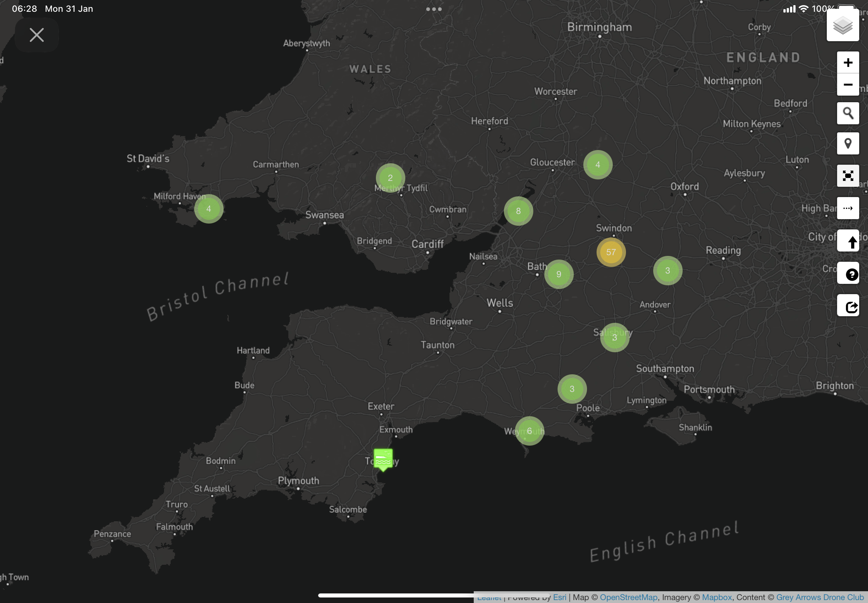This screenshot has height=603, width=868.
Task: Zoom out with the minus button
Action: pyautogui.click(x=848, y=85)
